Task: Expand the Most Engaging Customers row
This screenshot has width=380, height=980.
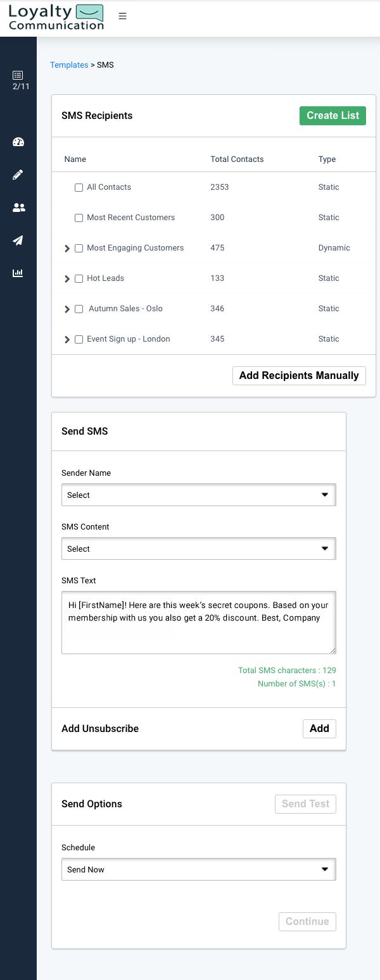Action: [67, 248]
